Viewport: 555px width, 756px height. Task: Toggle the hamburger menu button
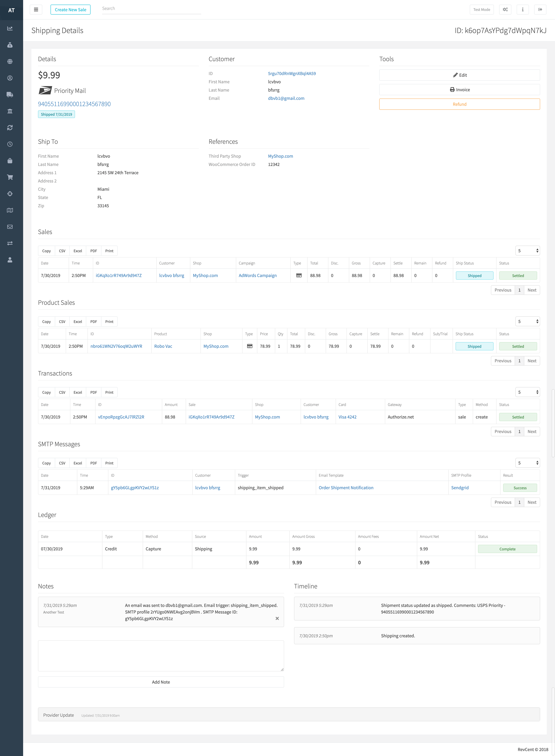tap(36, 9)
